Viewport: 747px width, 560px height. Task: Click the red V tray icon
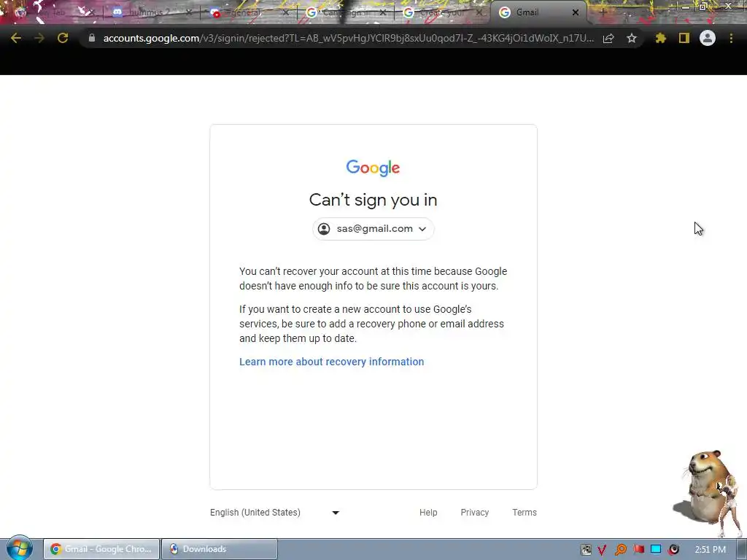602,550
